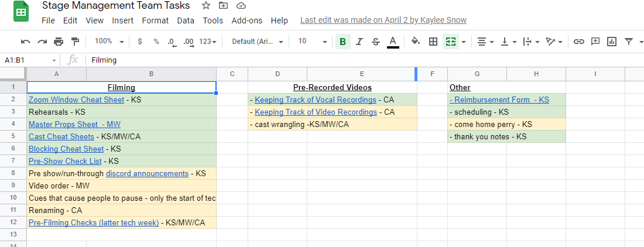Click the insert chart icon
The width and height of the screenshot is (644, 247).
pos(612,42)
